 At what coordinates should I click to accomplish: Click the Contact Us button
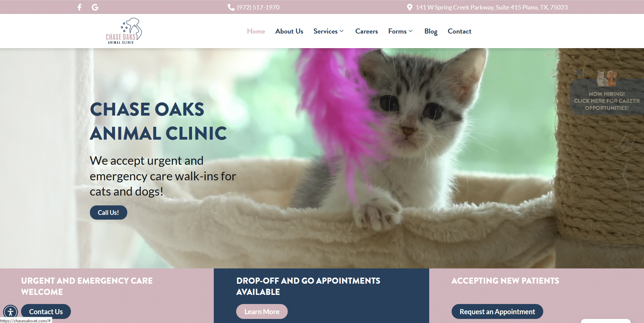46,311
